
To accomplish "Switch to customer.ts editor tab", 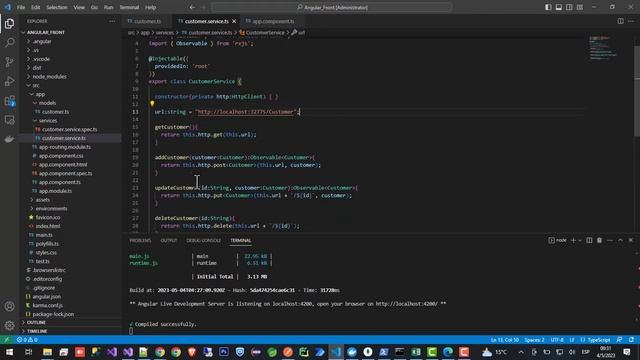I will (147, 21).
